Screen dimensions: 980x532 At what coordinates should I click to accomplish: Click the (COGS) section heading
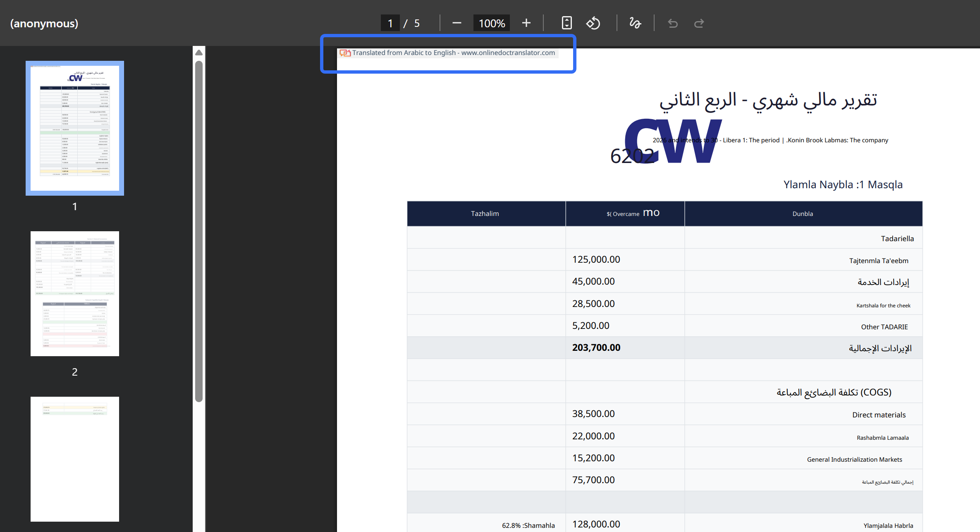(x=834, y=392)
